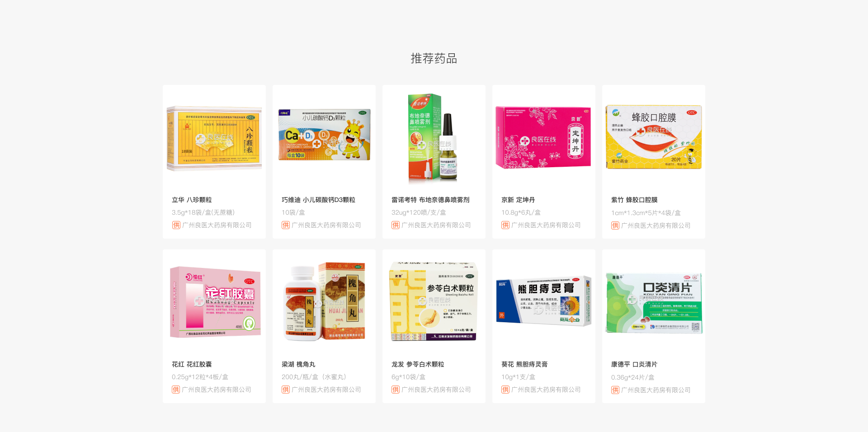Open the 花红 花红胶囊 title link

[x=192, y=364]
